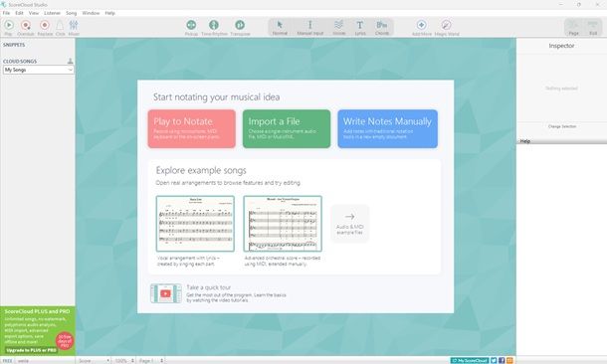The image size is (607, 364).
Task: Switch to Page view
Action: point(574,27)
